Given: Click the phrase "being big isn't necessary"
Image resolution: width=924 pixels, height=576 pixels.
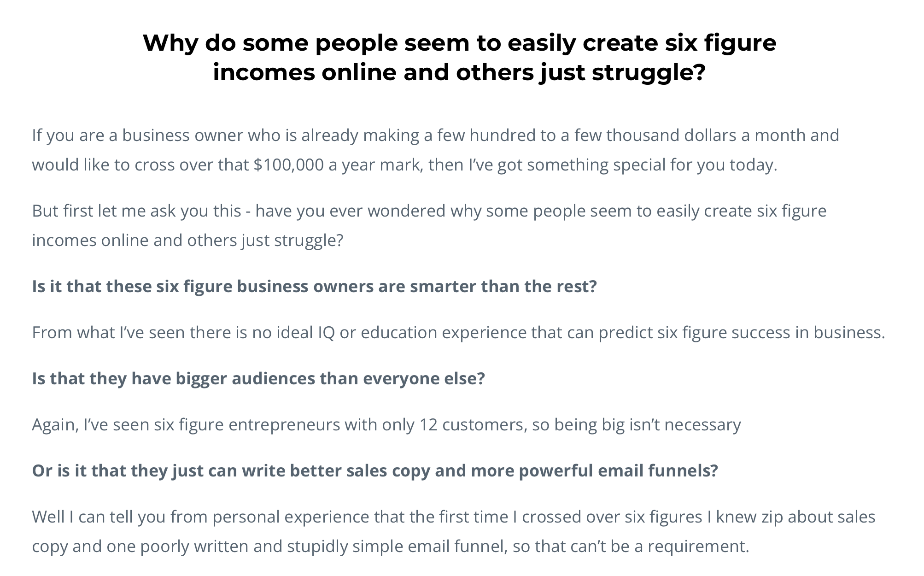Looking at the screenshot, I should tap(647, 425).
